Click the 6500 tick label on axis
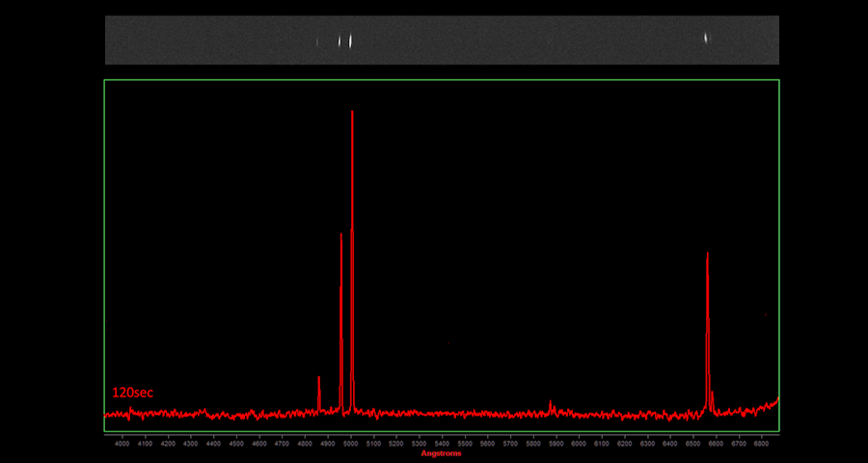The image size is (868, 463). (x=693, y=444)
